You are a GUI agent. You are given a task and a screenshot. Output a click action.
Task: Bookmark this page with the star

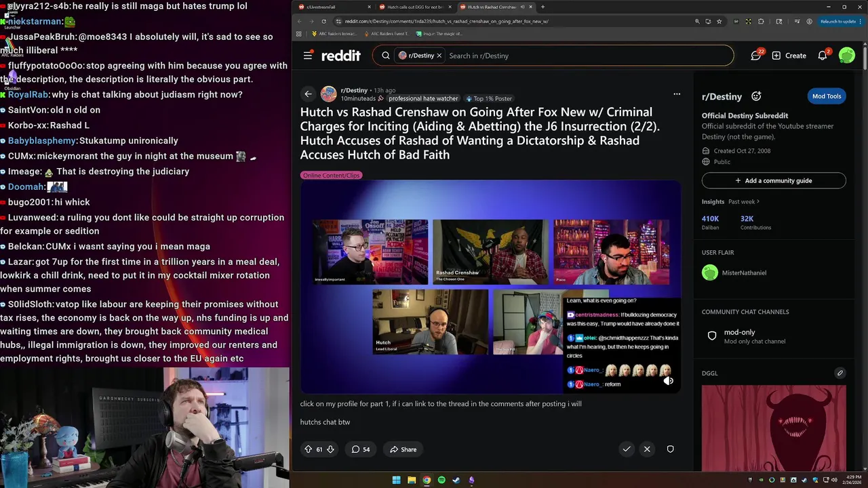click(719, 21)
